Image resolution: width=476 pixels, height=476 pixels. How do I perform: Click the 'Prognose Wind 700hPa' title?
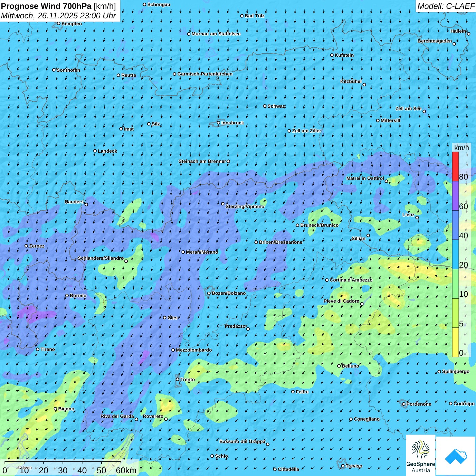[x=46, y=6]
